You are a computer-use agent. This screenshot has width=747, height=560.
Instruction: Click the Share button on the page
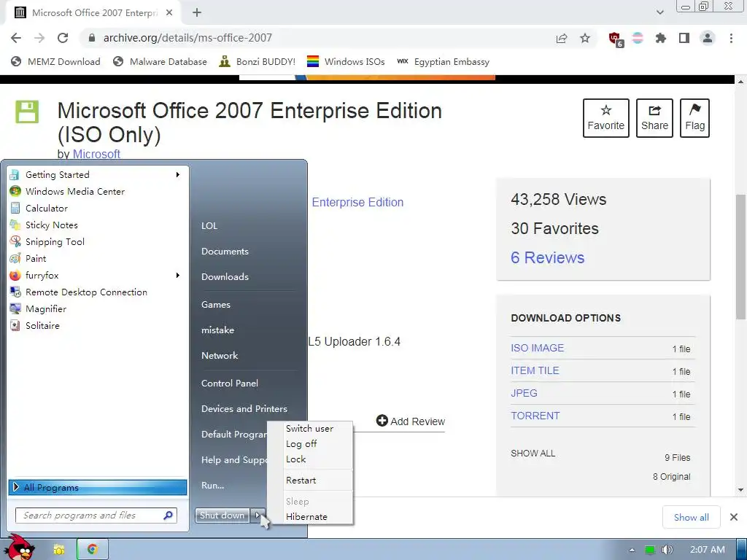(x=654, y=118)
